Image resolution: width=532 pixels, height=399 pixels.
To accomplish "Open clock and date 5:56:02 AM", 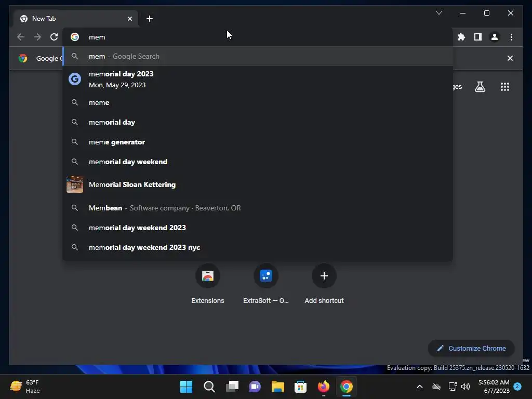I will click(x=494, y=387).
